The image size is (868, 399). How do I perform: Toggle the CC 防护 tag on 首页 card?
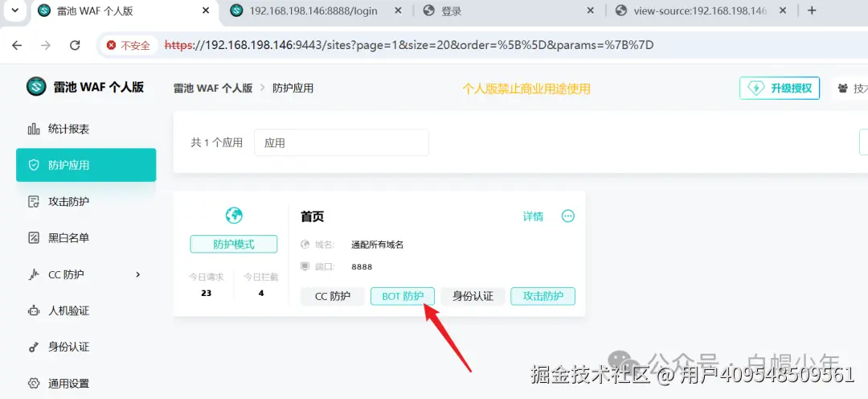333,297
